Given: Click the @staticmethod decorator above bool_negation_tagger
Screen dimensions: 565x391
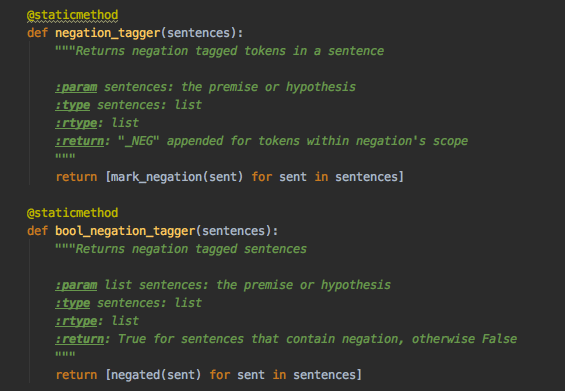Looking at the screenshot, I should point(72,213).
